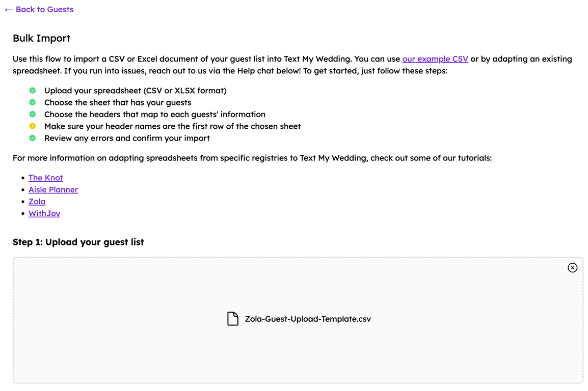Remove the uploaded file with the X icon
This screenshot has height=391, width=588.
pyautogui.click(x=572, y=268)
